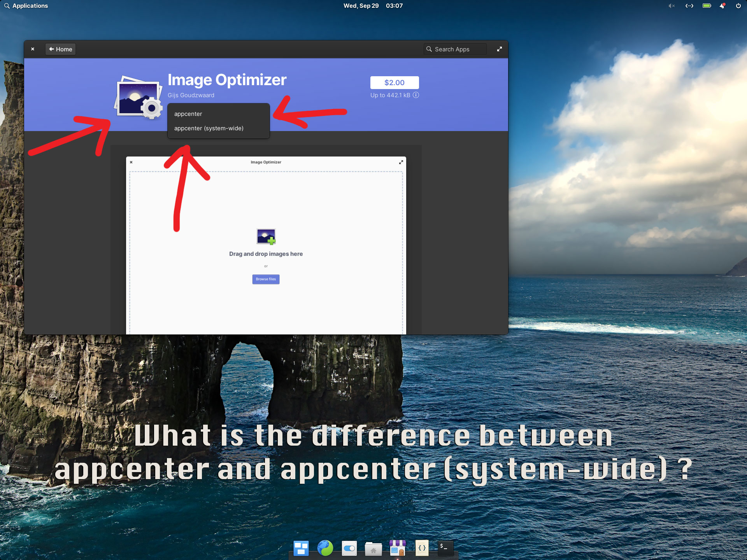
Task: Launch the Epiphany web browser from the dock
Action: 325,548
